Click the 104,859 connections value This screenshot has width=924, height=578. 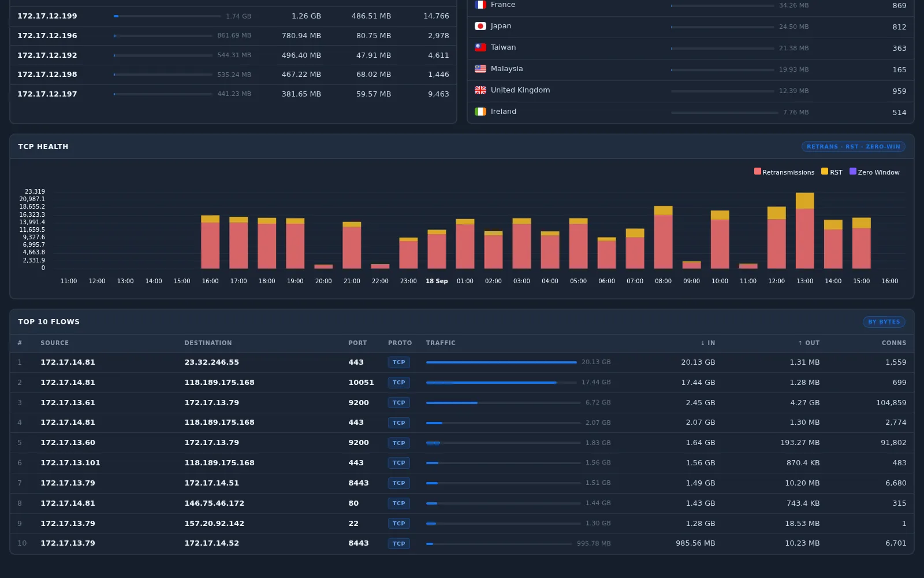(x=891, y=403)
